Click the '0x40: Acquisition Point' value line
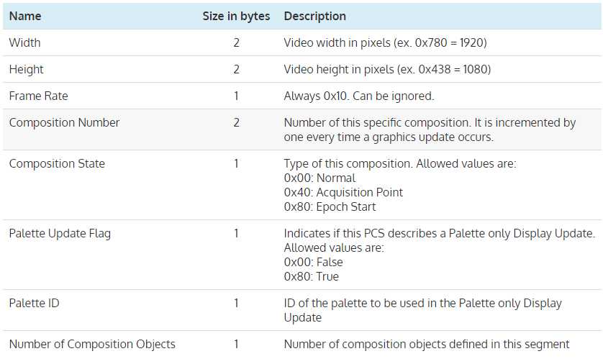603x364 pixels. pyautogui.click(x=343, y=192)
